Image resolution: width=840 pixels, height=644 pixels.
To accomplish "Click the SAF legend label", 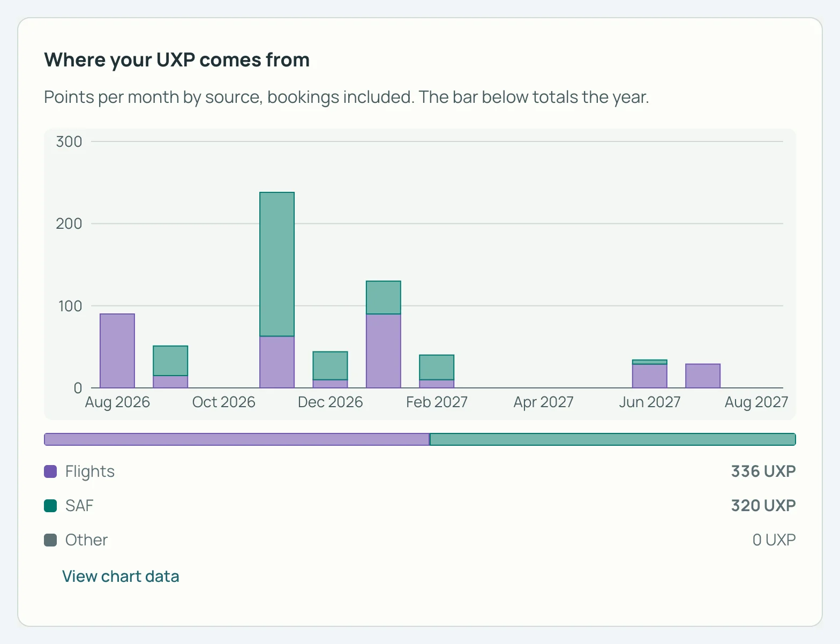I will click(79, 506).
